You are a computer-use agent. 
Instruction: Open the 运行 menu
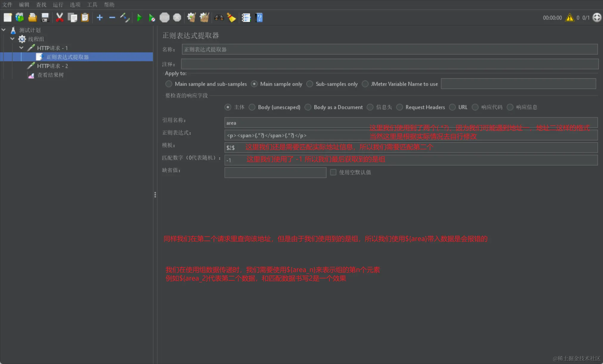click(58, 4)
